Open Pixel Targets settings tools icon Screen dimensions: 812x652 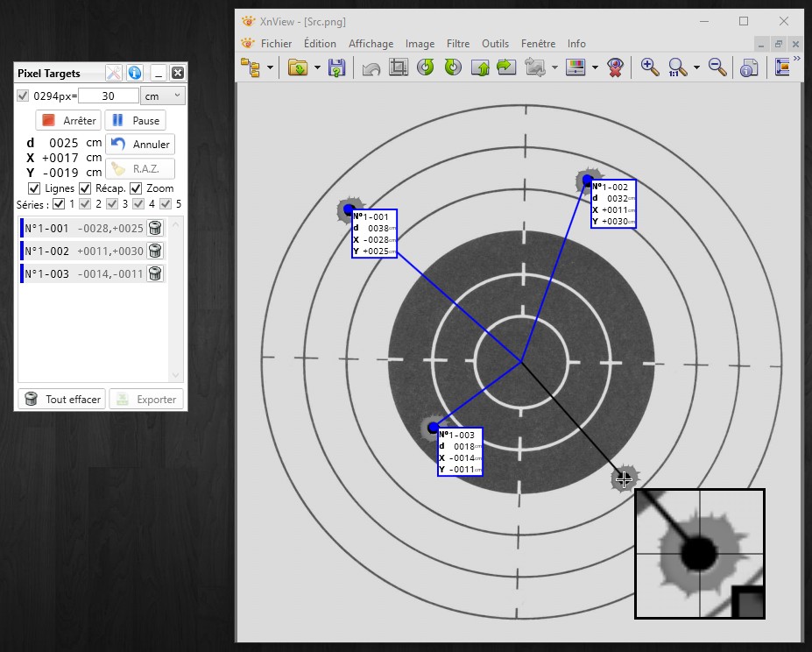[113, 73]
